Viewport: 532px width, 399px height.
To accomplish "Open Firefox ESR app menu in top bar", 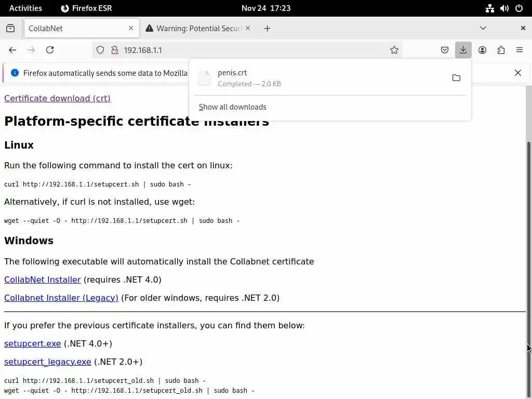I will coord(86,8).
